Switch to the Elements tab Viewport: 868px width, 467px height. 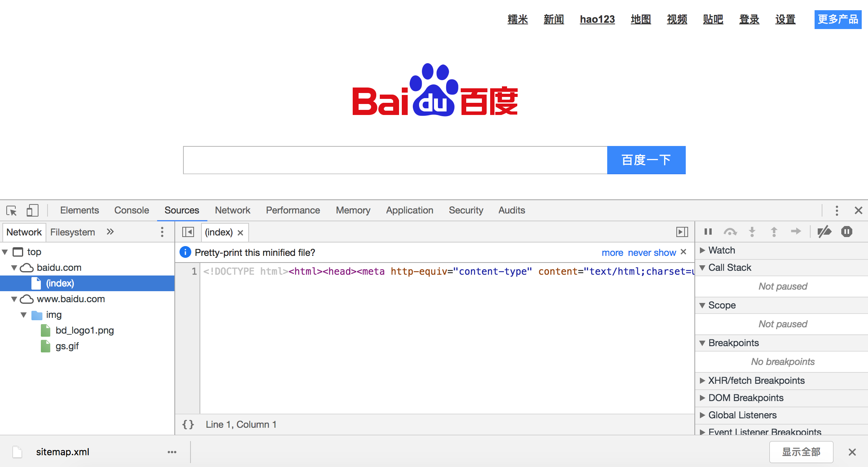[79, 210]
